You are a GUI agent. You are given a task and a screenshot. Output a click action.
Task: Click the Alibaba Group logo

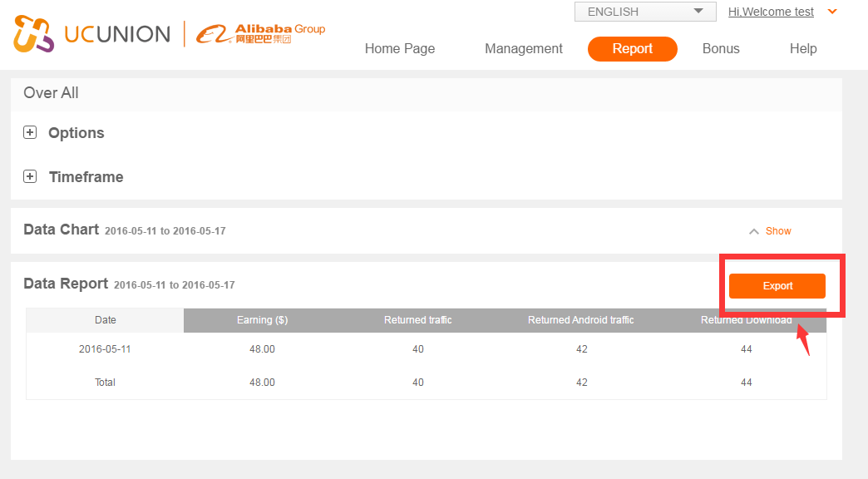tap(260, 34)
